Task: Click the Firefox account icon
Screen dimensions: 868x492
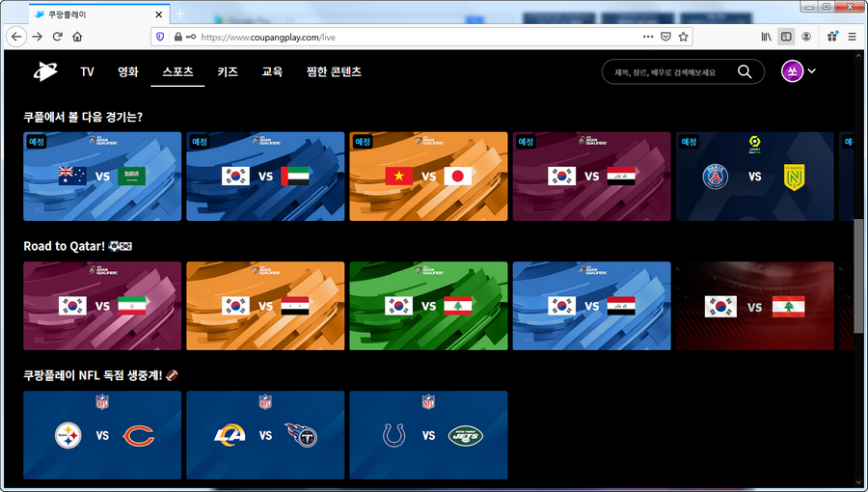Action: tap(806, 37)
